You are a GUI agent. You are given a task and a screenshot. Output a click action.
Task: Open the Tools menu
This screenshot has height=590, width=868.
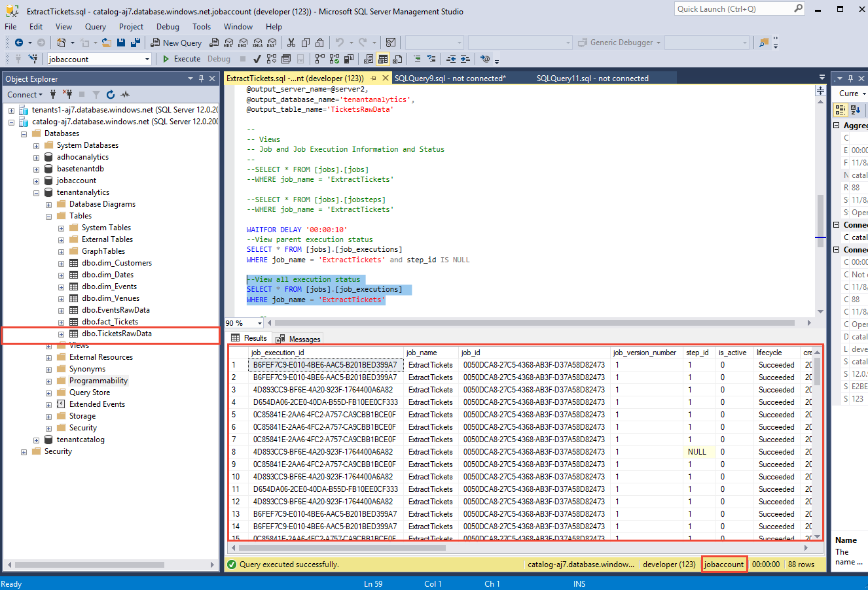coord(202,27)
